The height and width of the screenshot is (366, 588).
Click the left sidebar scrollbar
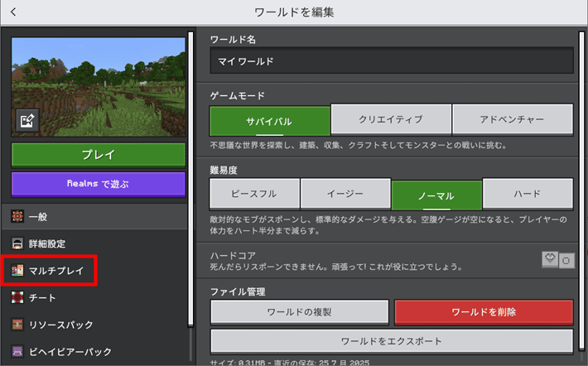pyautogui.click(x=190, y=179)
